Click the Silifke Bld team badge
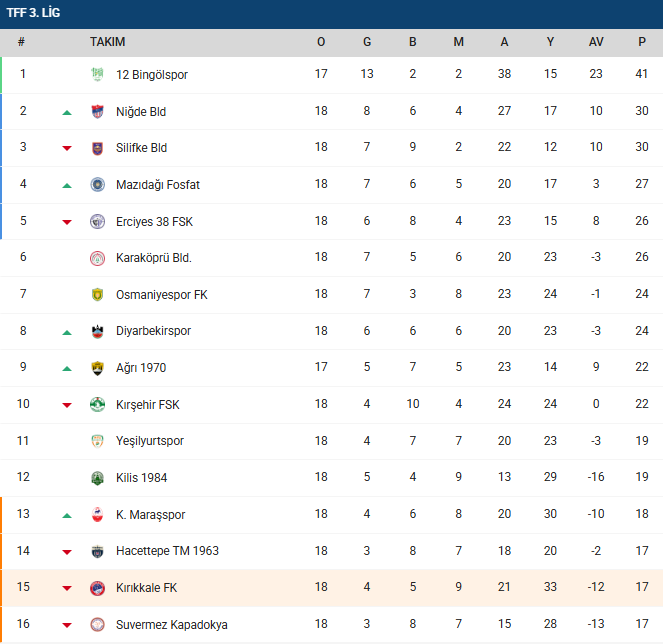 point(97,148)
